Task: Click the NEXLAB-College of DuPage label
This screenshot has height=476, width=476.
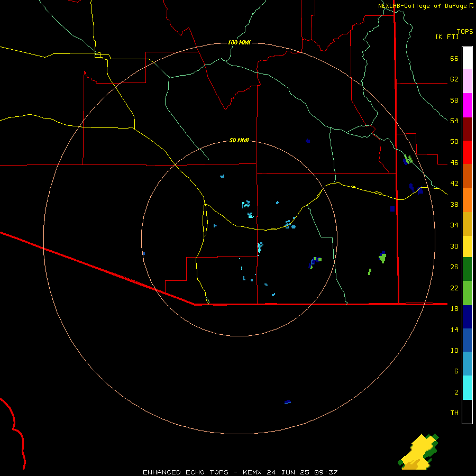Action: click(423, 6)
